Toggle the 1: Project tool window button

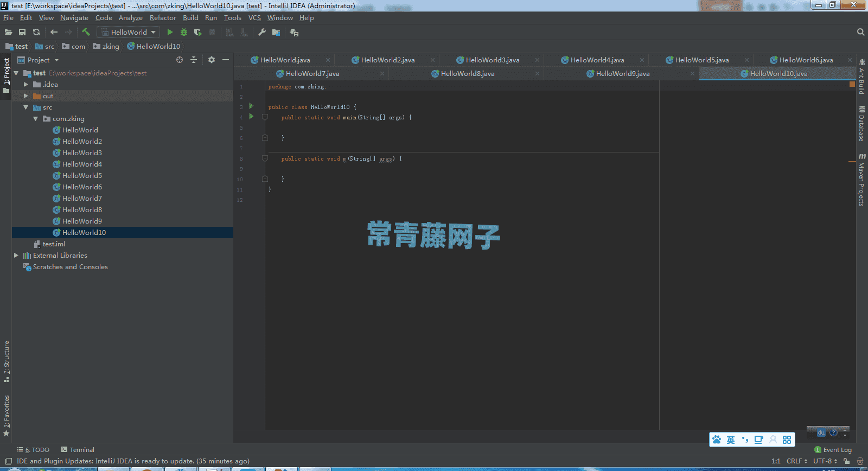(7, 75)
